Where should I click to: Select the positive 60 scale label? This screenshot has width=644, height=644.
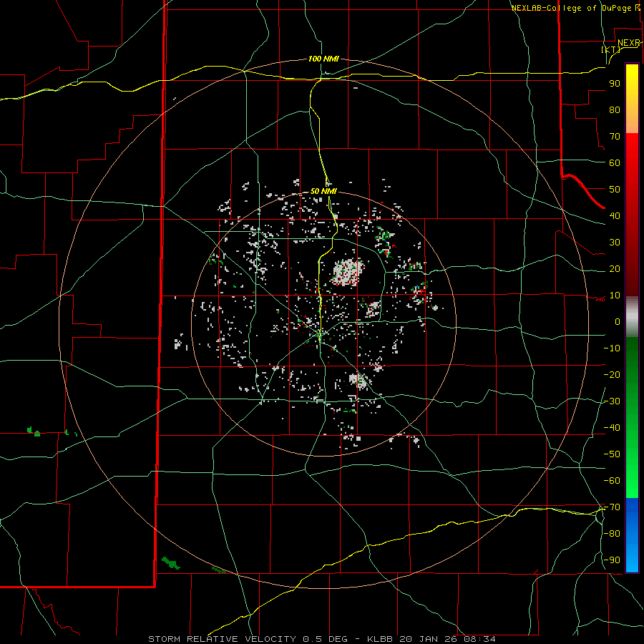point(615,163)
